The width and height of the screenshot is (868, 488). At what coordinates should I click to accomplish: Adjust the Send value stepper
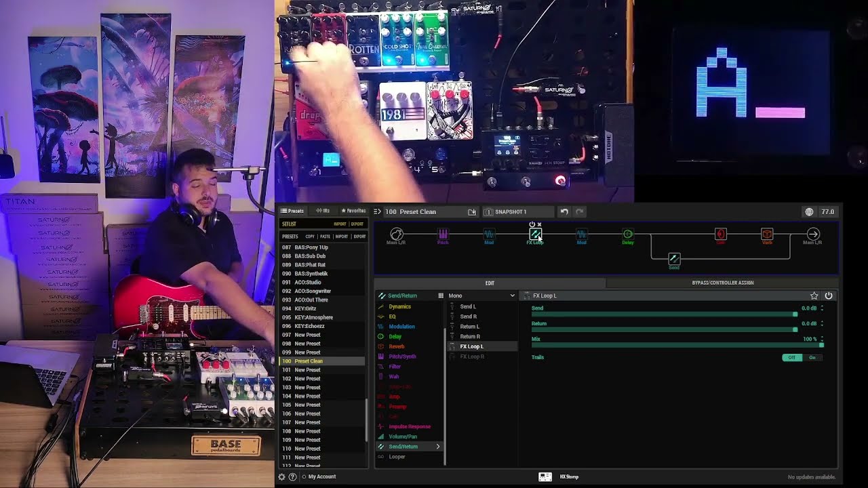tap(822, 308)
